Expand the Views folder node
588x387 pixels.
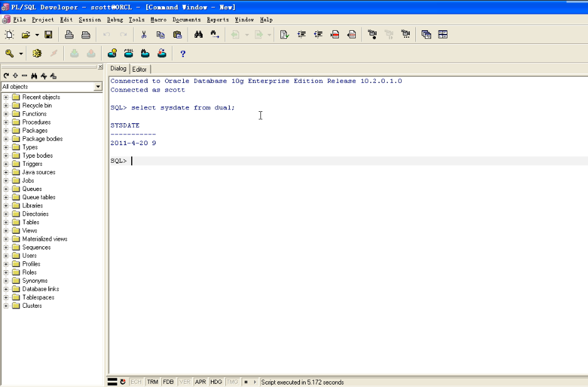6,231
